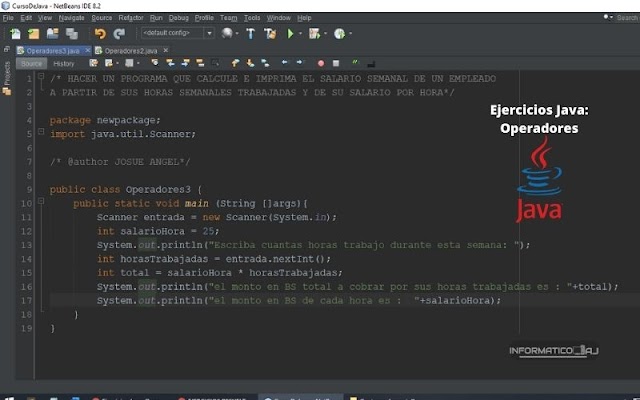Go to Next Bookmark icon
The width and height of the screenshot is (640, 400).
coord(250,63)
